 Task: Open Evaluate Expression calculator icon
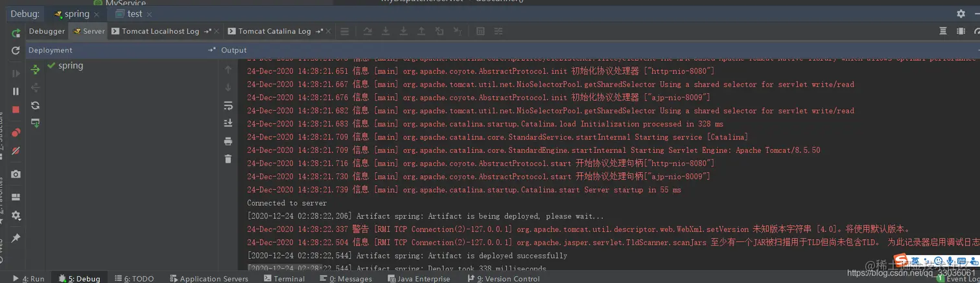coord(480,31)
